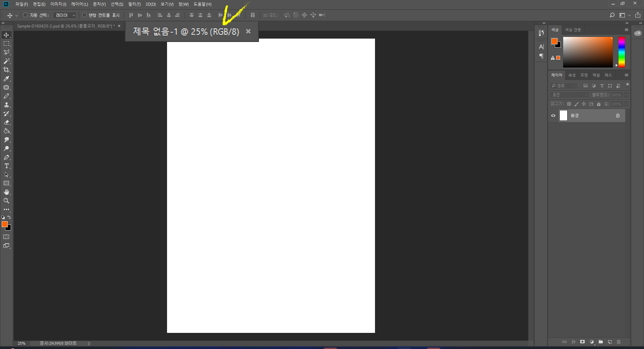The height and width of the screenshot is (349, 644).
Task: Open the layer filter 종류 dropdown
Action: 564,86
